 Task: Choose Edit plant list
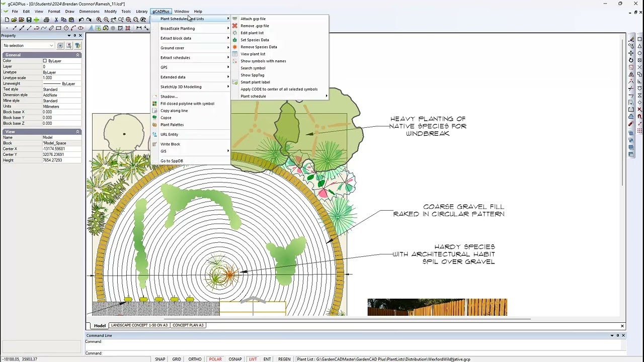click(x=252, y=33)
